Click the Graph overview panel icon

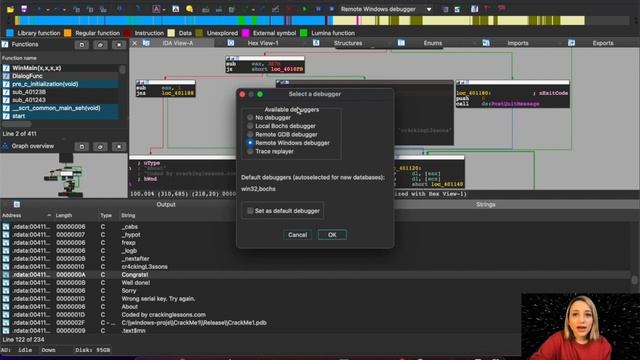[5, 146]
